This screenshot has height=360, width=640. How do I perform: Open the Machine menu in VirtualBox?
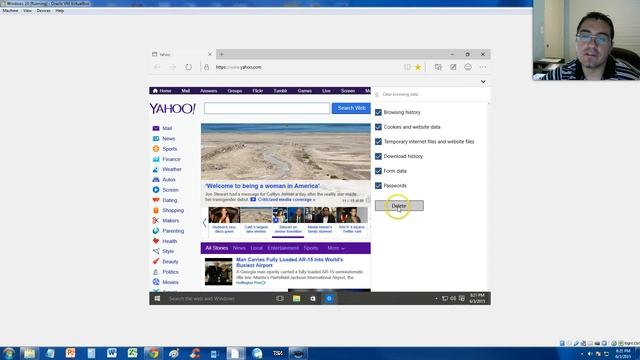pos(10,11)
